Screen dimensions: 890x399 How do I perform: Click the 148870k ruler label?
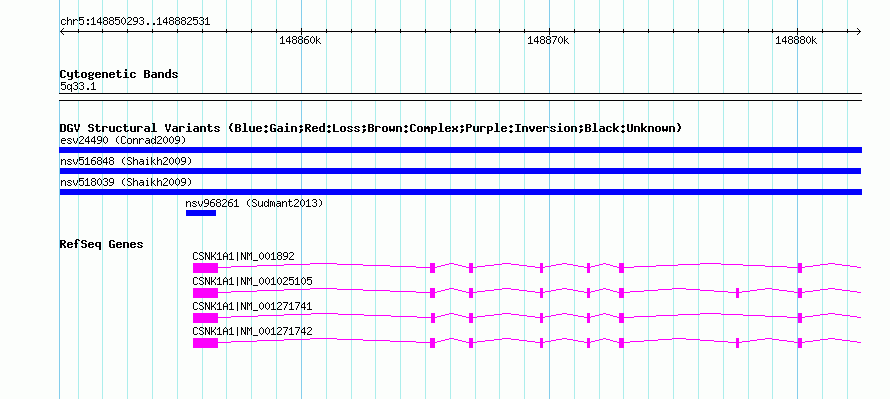pyautogui.click(x=548, y=41)
